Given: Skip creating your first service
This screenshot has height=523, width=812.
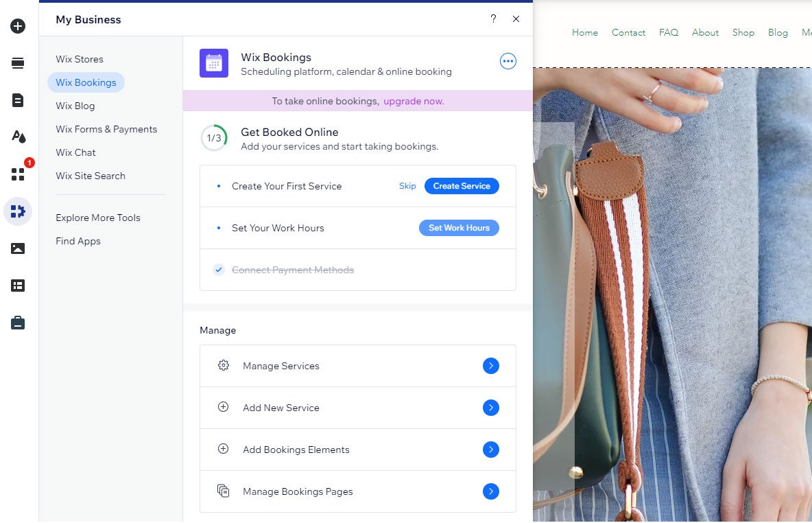Looking at the screenshot, I should 407,186.
